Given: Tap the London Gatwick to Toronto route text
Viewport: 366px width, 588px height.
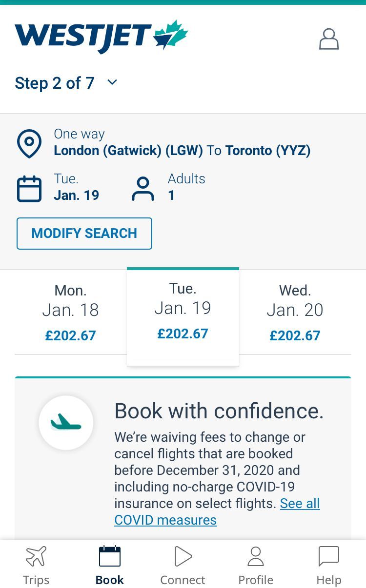Looking at the screenshot, I should (182, 150).
